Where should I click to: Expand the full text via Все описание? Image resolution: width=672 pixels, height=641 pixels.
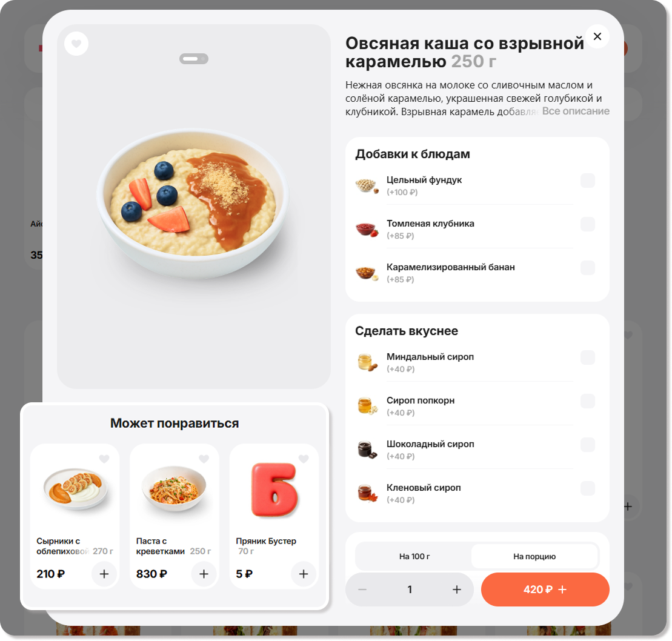576,111
